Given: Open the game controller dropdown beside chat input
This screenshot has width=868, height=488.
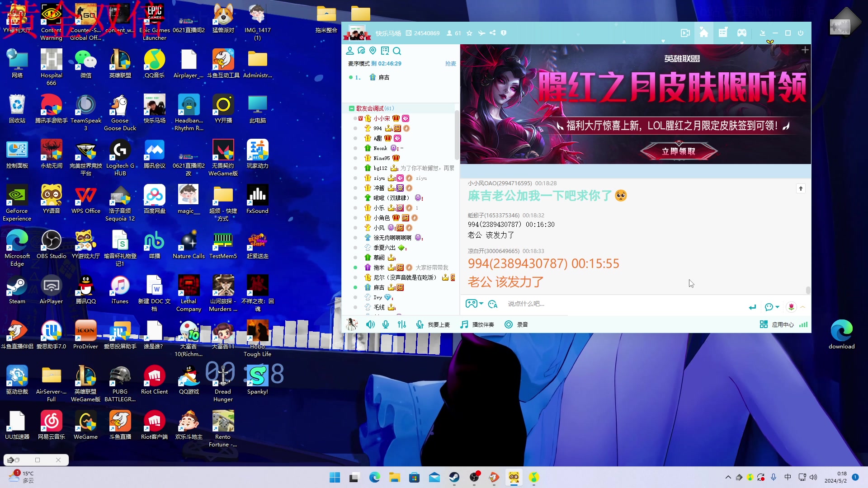Looking at the screenshot, I should (481, 304).
